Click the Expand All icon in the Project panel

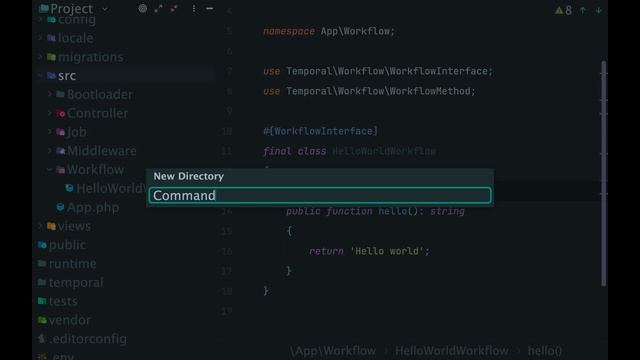(x=158, y=9)
